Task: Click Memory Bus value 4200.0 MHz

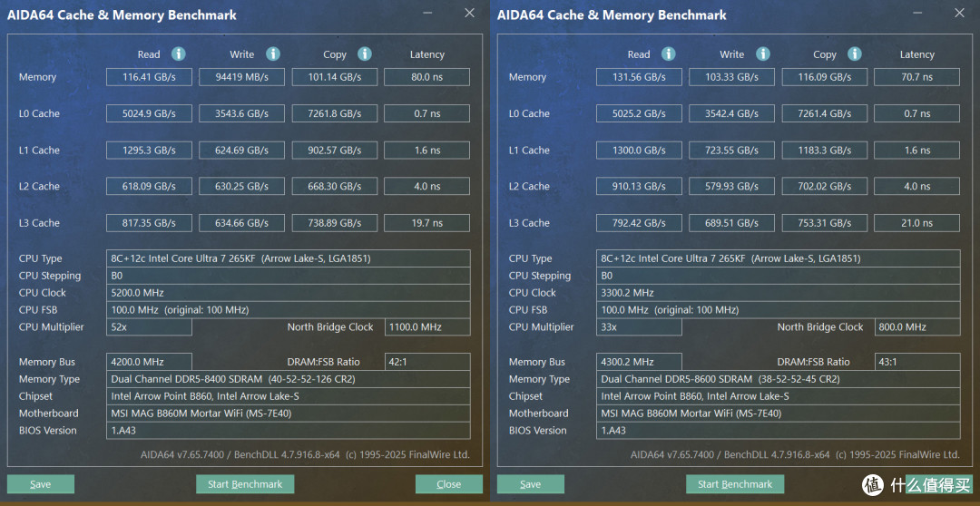Action: click(x=149, y=363)
